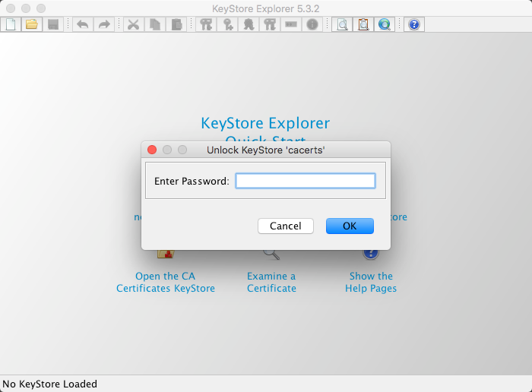The height and width of the screenshot is (392, 532).
Task: Click the Copy icon in toolbar
Action: coord(155,24)
